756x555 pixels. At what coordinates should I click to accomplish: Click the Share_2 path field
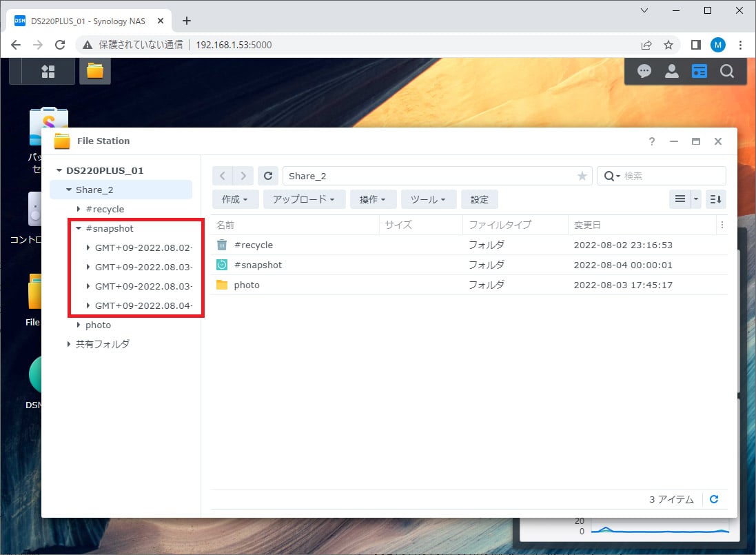[438, 176]
